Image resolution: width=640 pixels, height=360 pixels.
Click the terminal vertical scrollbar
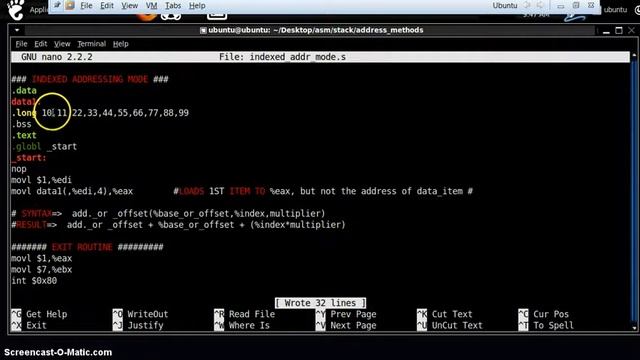pyautogui.click(x=634, y=192)
